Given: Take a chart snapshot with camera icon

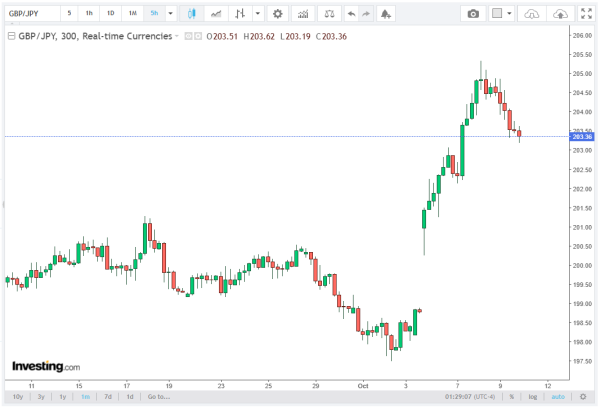Looking at the screenshot, I should [473, 13].
